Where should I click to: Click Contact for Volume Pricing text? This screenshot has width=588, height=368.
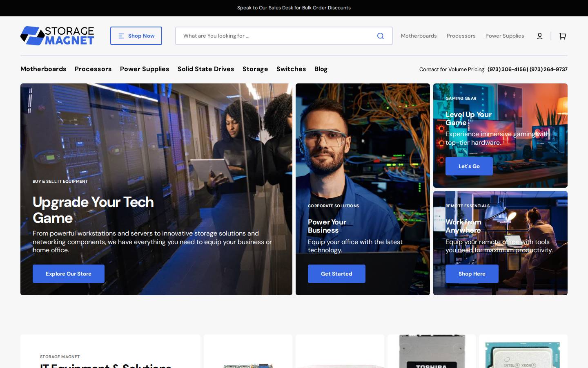point(452,70)
